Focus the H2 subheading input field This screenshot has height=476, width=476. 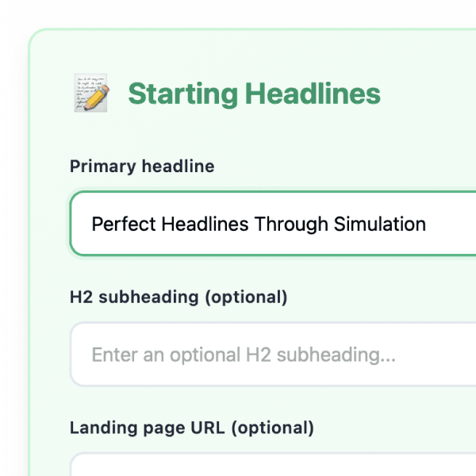(x=270, y=355)
